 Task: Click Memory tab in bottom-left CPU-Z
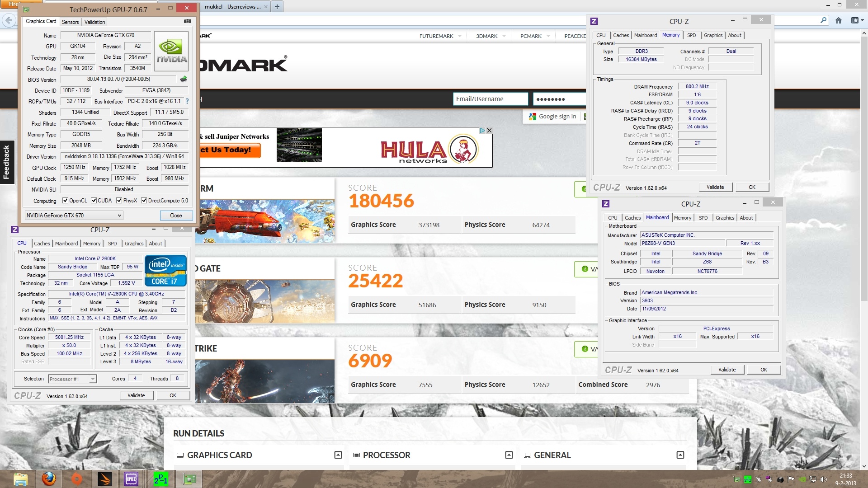[x=92, y=244]
